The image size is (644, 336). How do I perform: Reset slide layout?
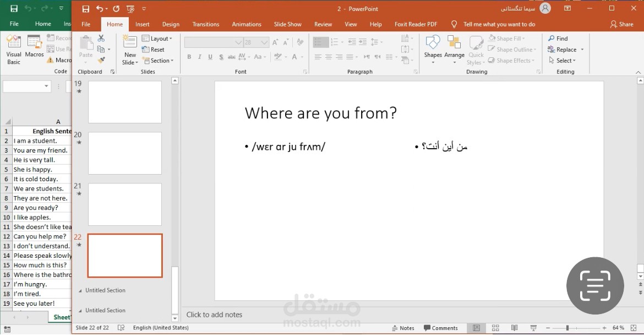(153, 49)
